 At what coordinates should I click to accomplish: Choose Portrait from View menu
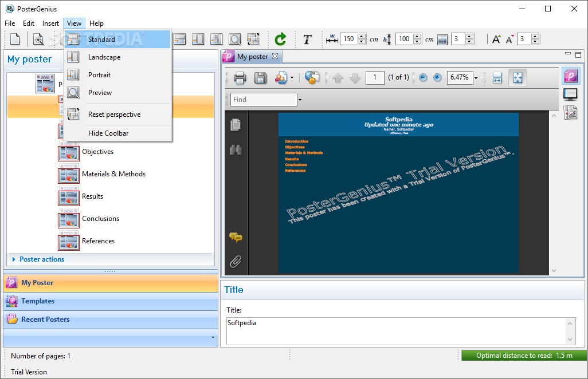(117, 75)
